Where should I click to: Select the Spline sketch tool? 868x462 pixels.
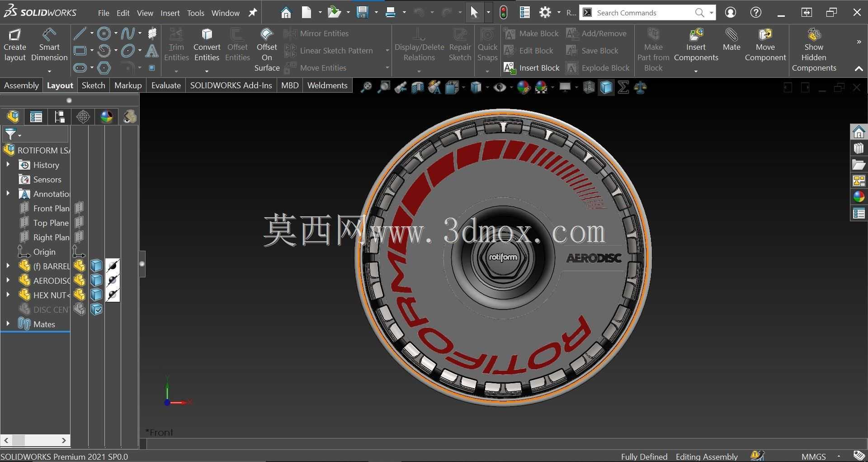pyautogui.click(x=128, y=33)
